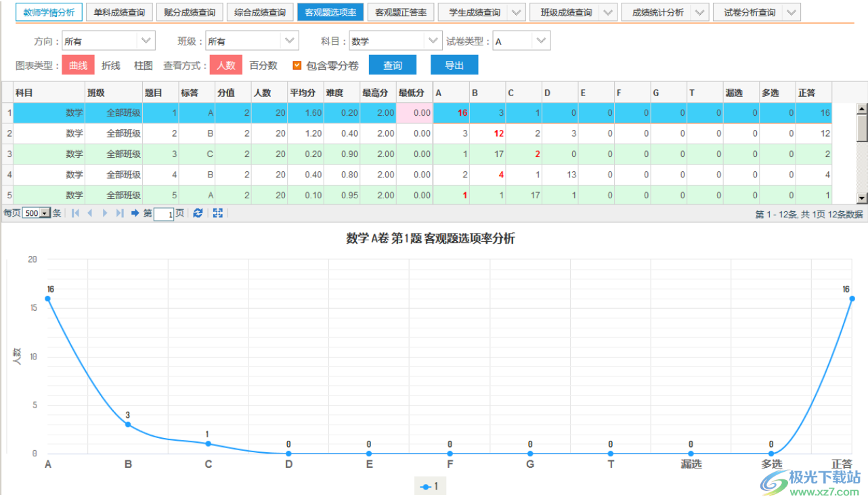Image resolution: width=868 pixels, height=503 pixels.
Task: Click the page number input field
Action: (163, 214)
